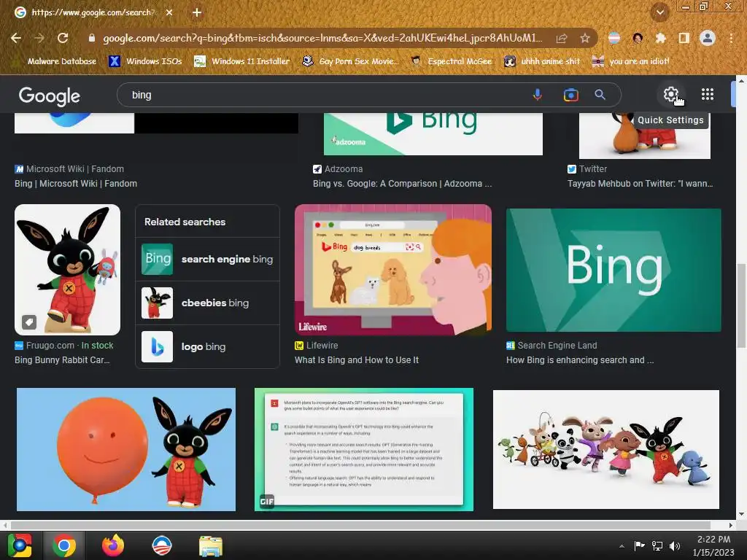
Task: Show hidden tray icons arrow
Action: (x=622, y=546)
